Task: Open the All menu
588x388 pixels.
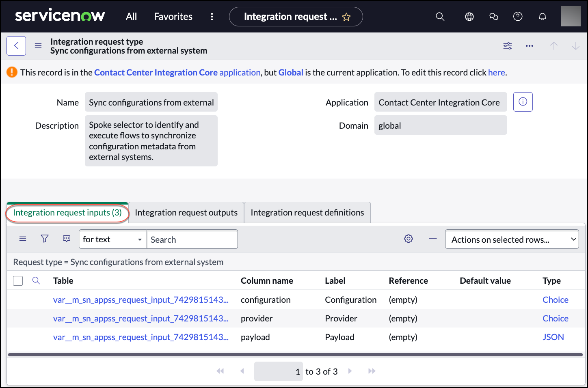Action: 131,17
